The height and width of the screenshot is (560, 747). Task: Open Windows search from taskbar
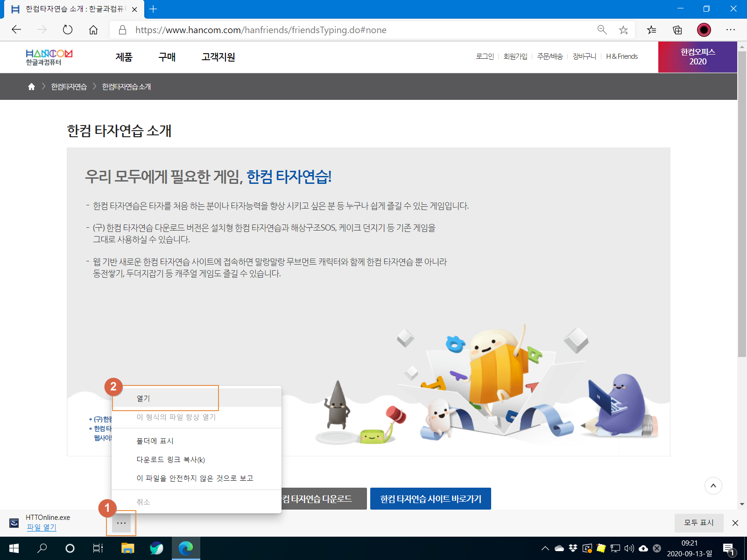pos(42,548)
